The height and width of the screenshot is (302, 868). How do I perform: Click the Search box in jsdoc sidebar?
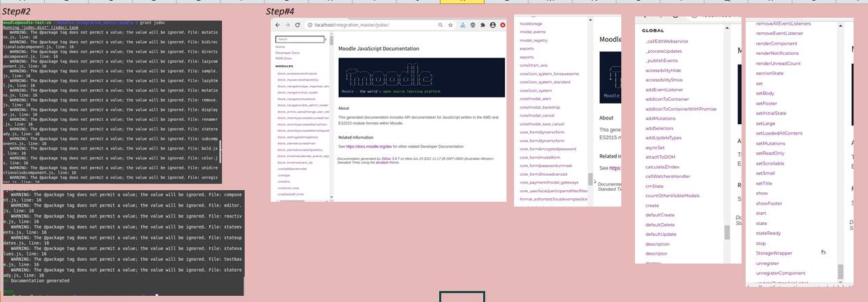click(x=300, y=39)
